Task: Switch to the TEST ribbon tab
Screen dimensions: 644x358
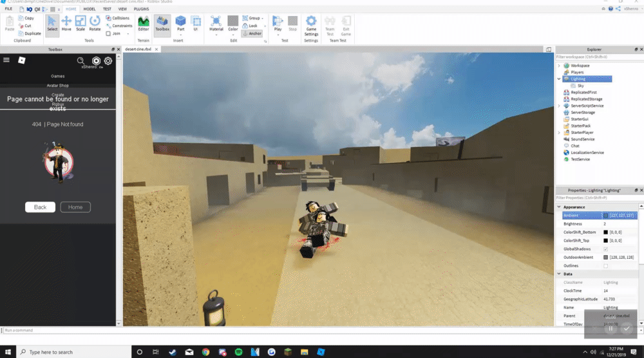Action: click(107, 9)
